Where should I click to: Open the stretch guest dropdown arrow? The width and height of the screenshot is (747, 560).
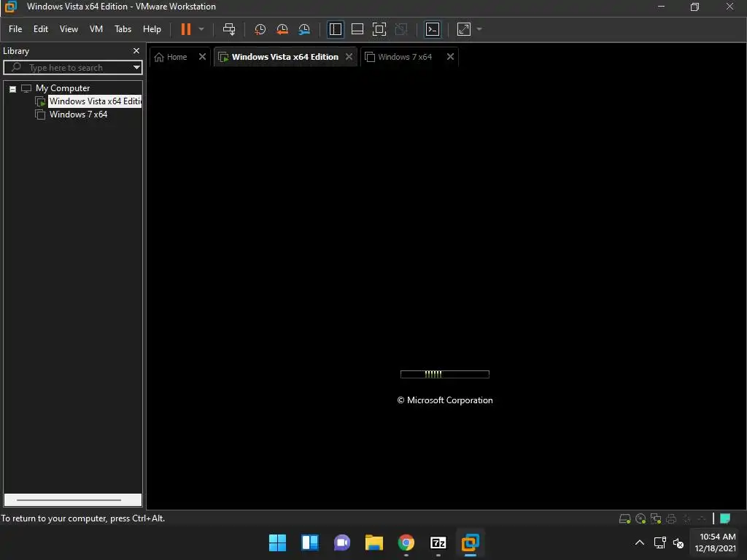(x=479, y=29)
